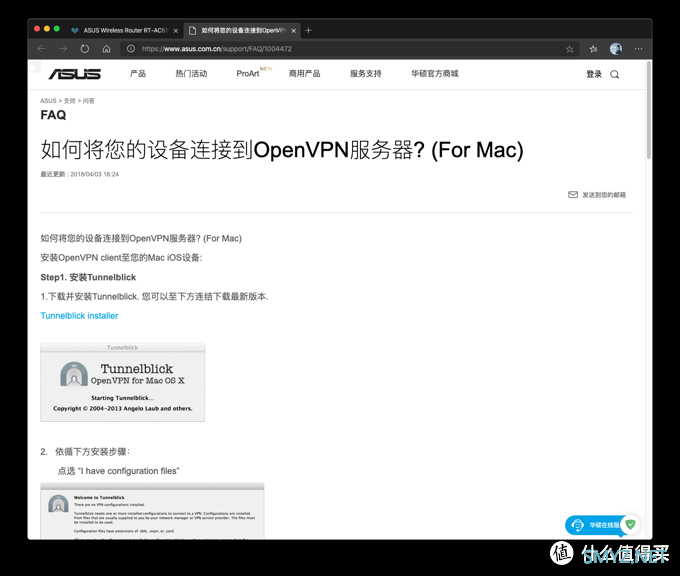Image resolution: width=680 pixels, height=576 pixels.
Task: Click the FAQ heading text
Action: [x=53, y=115]
